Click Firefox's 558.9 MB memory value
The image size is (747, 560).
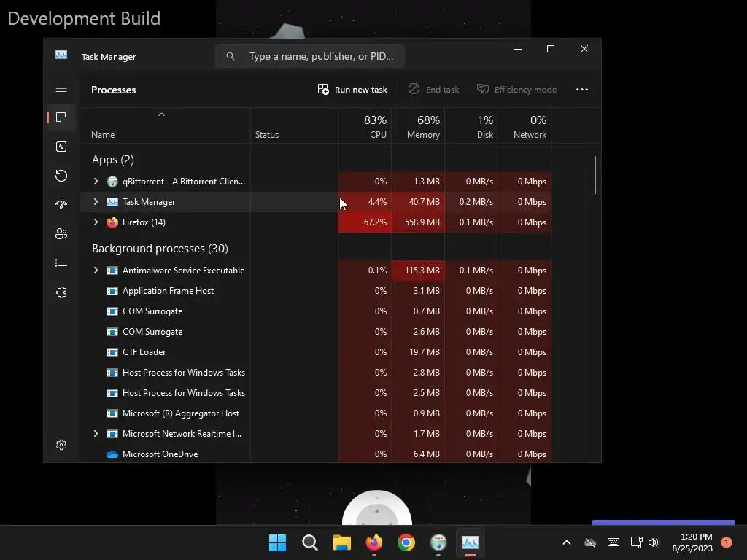click(422, 222)
